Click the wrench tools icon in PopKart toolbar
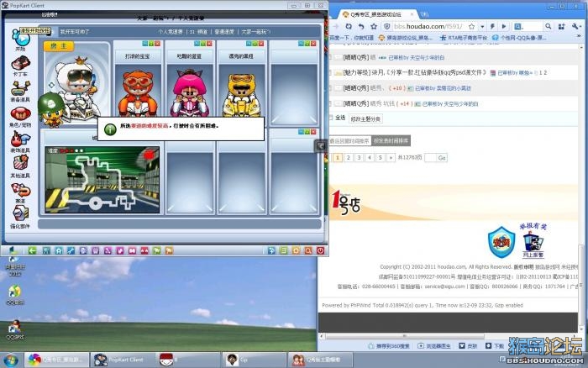The width and height of the screenshot is (588, 368). [71, 250]
